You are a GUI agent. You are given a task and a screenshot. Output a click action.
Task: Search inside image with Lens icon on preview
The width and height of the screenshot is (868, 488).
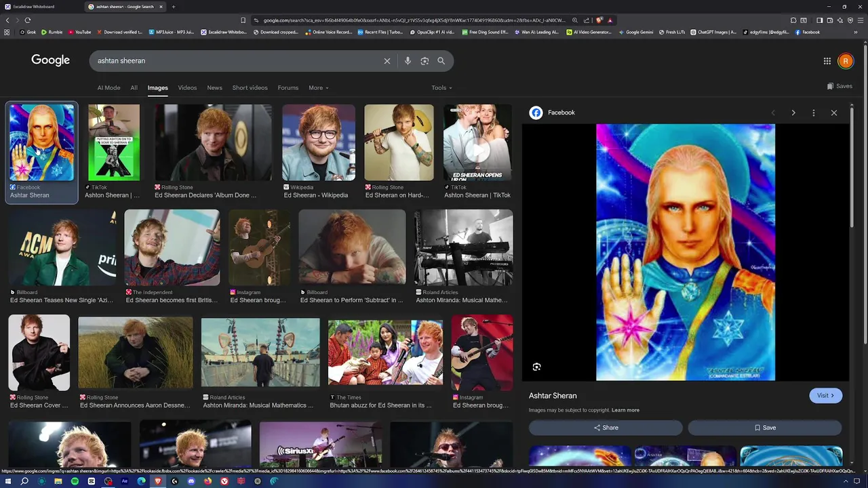point(536,367)
